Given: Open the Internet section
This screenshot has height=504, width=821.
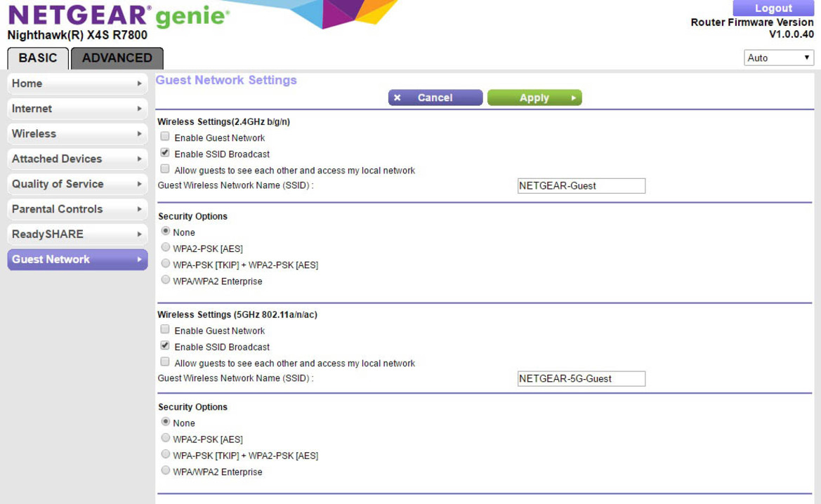Looking at the screenshot, I should pos(77,109).
